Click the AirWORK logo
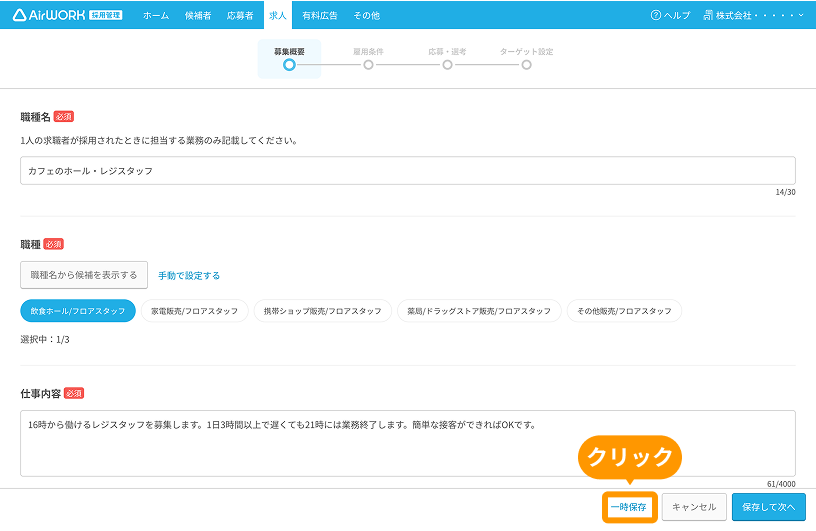 [x=68, y=15]
